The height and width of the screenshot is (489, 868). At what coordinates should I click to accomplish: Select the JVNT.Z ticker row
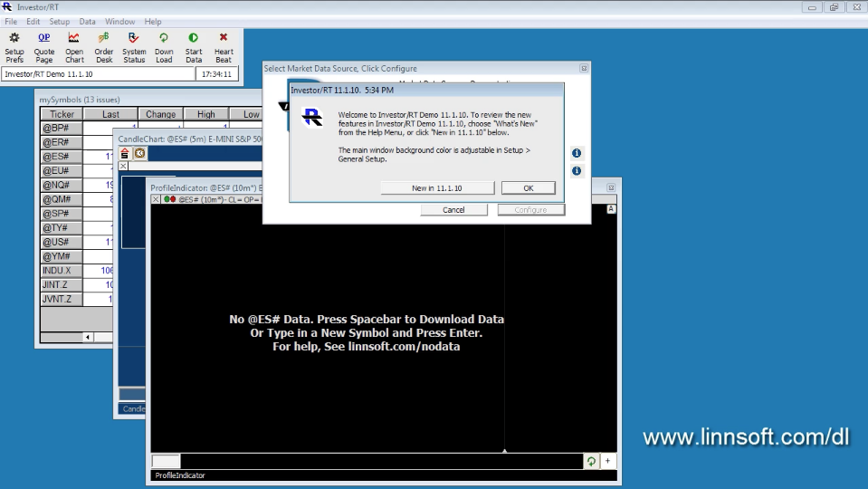62,299
